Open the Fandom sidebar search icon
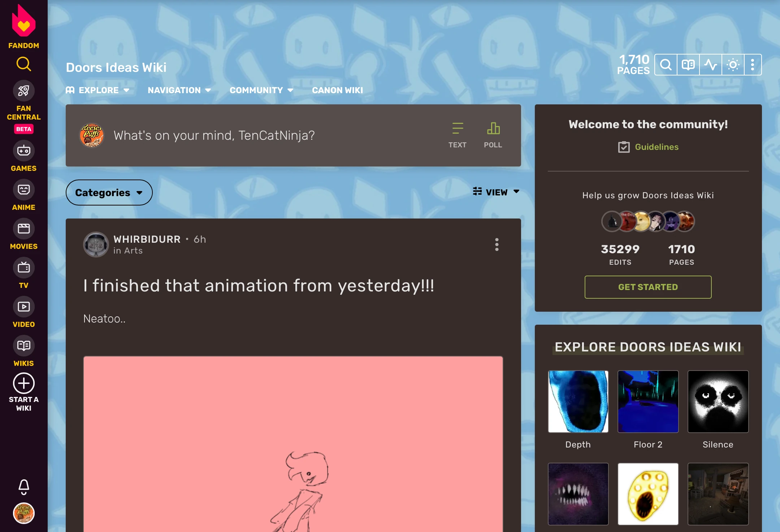This screenshot has width=780, height=532. [x=24, y=64]
